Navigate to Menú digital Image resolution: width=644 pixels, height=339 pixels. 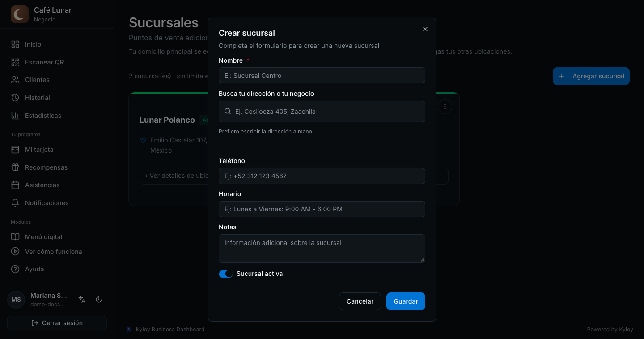click(x=57, y=237)
